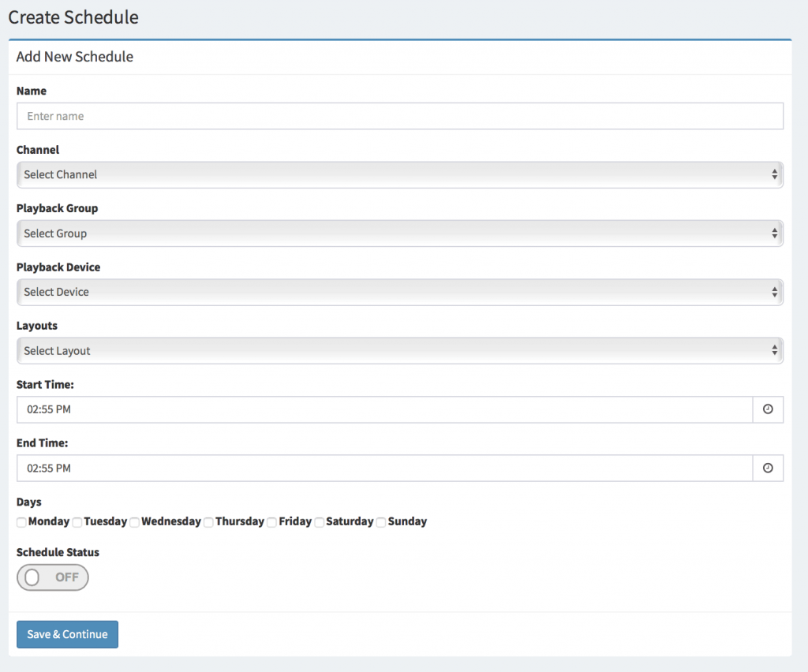Image resolution: width=808 pixels, height=672 pixels.
Task: Click the Layouts label
Action: 37,326
